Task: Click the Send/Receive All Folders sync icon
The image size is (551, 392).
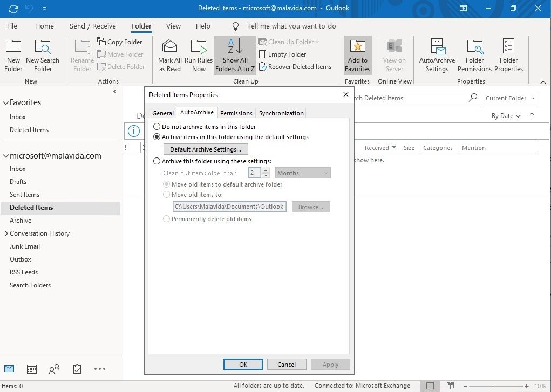Action: pos(13,9)
